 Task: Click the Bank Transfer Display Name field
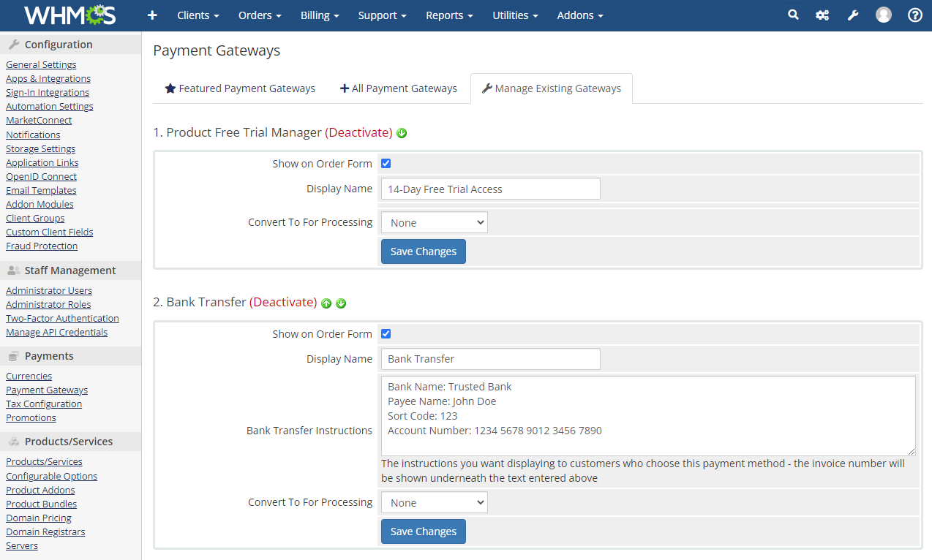click(490, 359)
